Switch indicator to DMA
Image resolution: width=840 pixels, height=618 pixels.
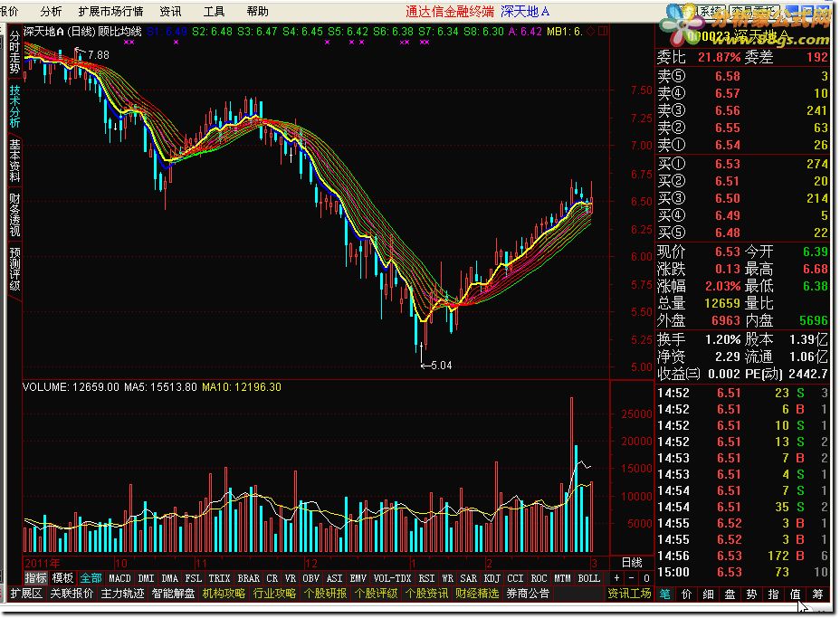(x=169, y=578)
